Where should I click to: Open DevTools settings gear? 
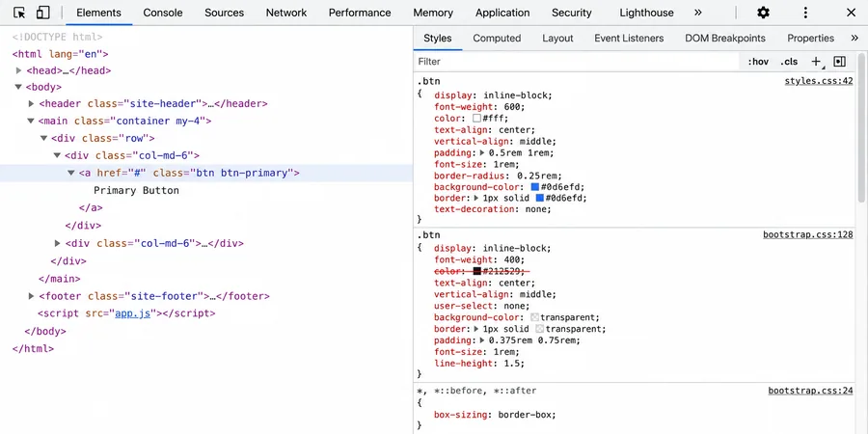(x=764, y=13)
